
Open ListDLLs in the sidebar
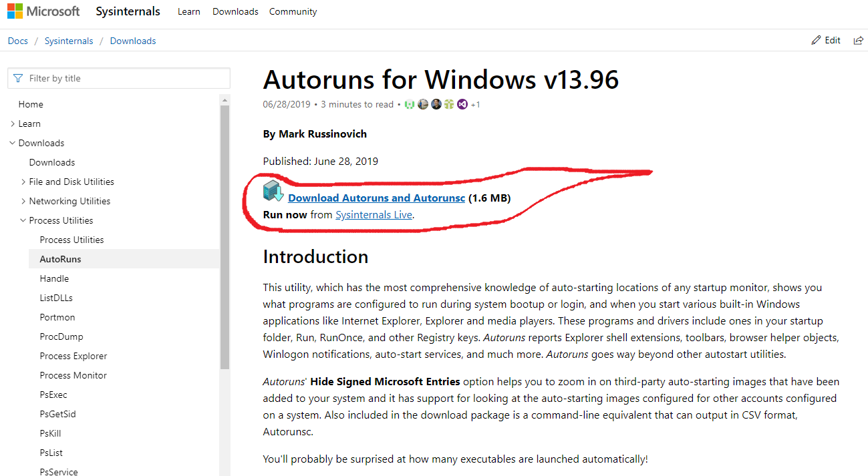pyautogui.click(x=56, y=298)
